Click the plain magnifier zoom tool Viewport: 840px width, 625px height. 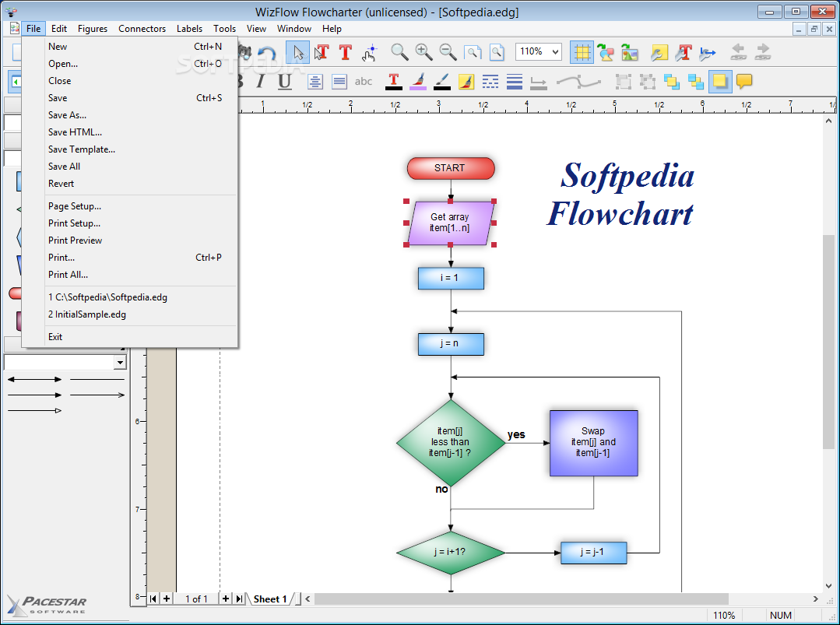399,52
